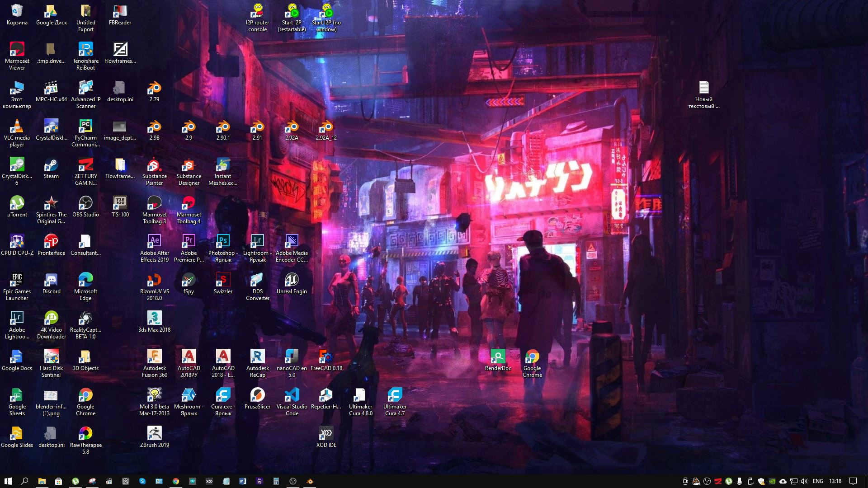The height and width of the screenshot is (488, 868).
Task: Open the Epic Games Launcher icon
Action: click(x=17, y=286)
